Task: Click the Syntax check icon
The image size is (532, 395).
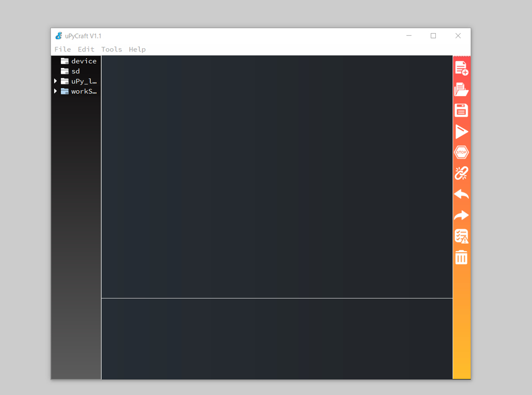Action: pyautogui.click(x=461, y=236)
